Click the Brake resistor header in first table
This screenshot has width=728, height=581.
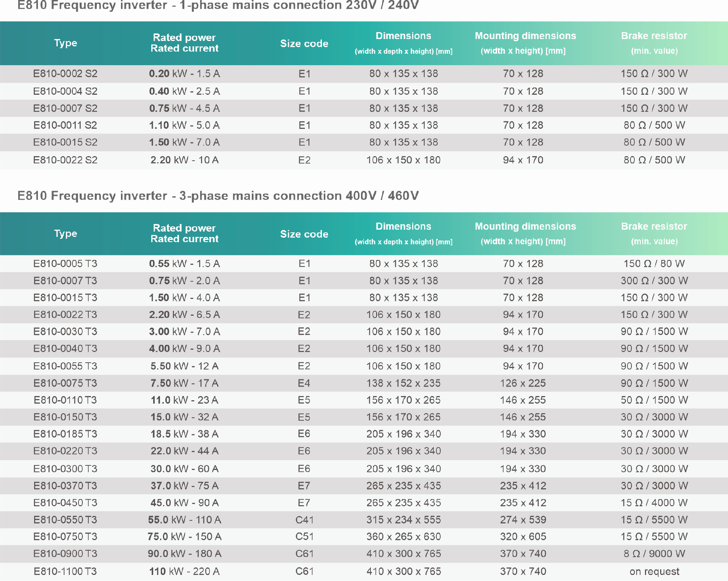click(654, 43)
